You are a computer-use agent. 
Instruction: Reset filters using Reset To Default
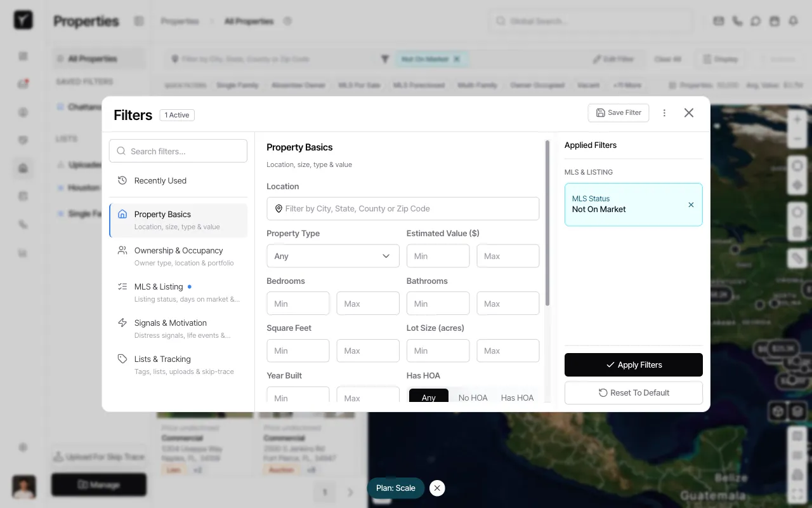(633, 392)
